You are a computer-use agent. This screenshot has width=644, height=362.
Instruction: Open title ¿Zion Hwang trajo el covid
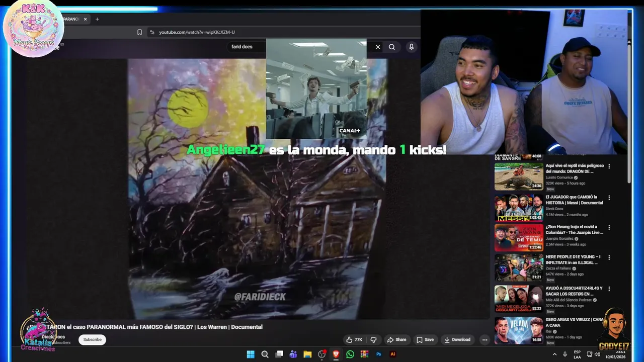tap(574, 229)
